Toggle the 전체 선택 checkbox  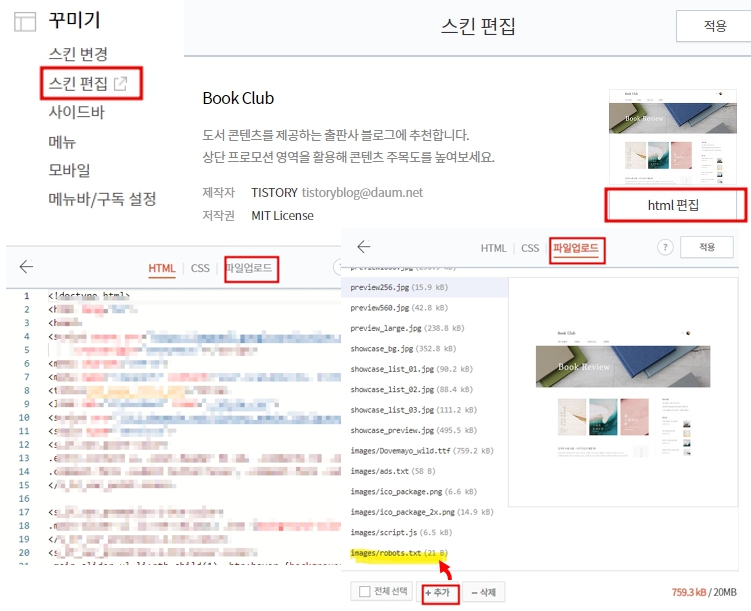click(x=364, y=592)
